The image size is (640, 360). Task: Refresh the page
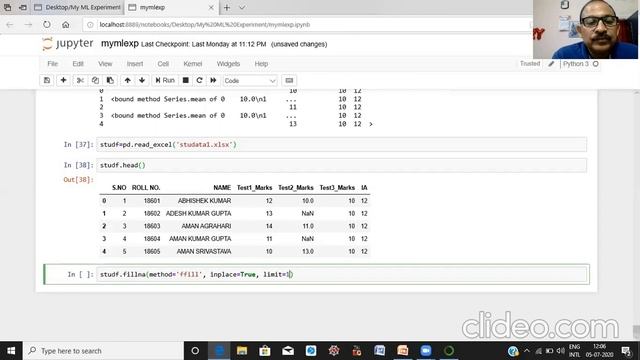coord(47,24)
